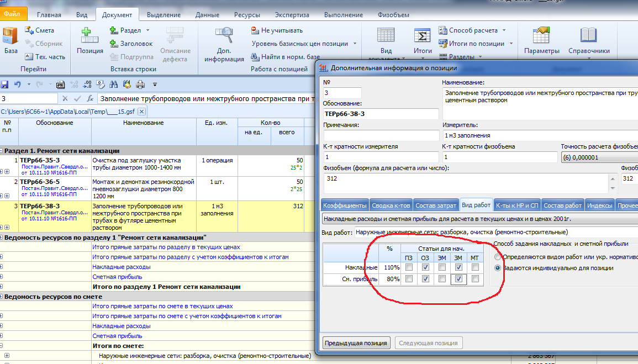
Task: Open the Коэффициенты tab in dialog
Action: pos(345,205)
